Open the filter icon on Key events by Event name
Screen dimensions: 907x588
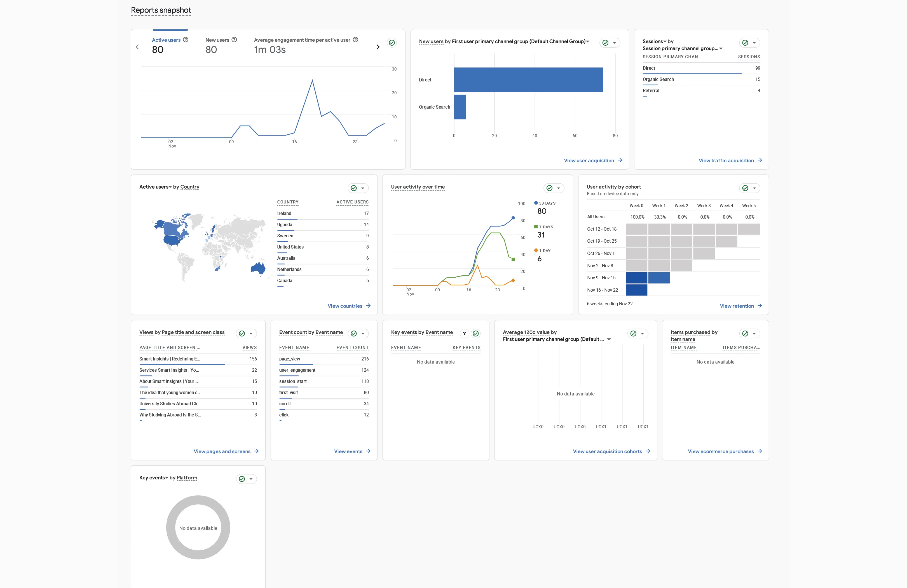tap(464, 333)
